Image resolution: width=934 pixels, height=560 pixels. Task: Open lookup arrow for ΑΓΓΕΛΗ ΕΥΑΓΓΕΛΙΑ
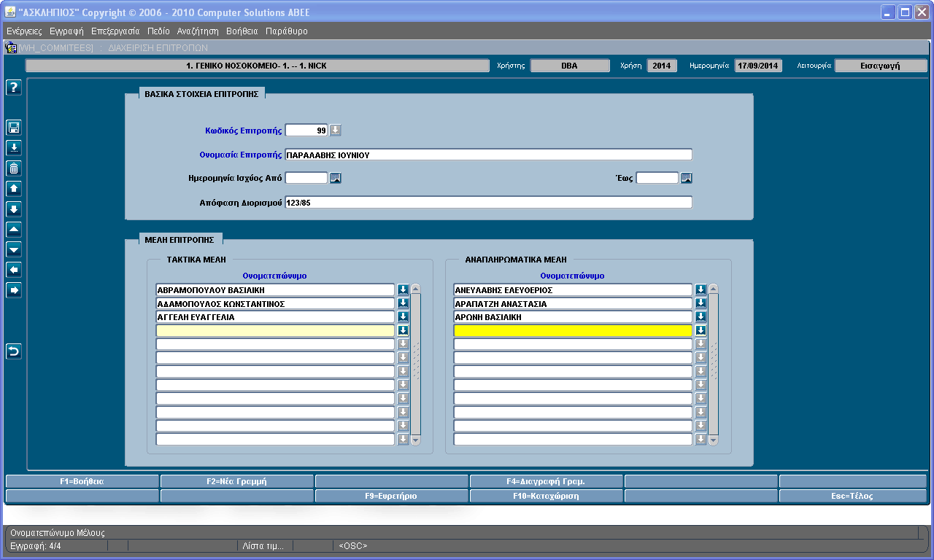(404, 316)
